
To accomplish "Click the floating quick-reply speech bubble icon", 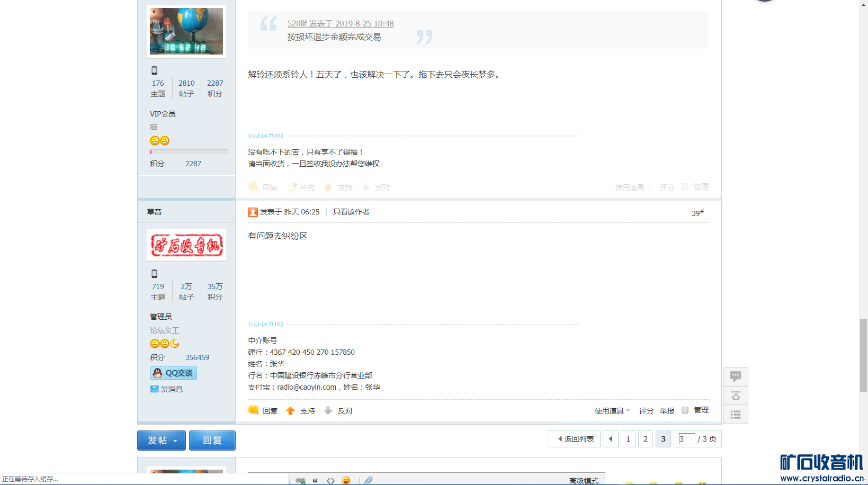I will (736, 376).
